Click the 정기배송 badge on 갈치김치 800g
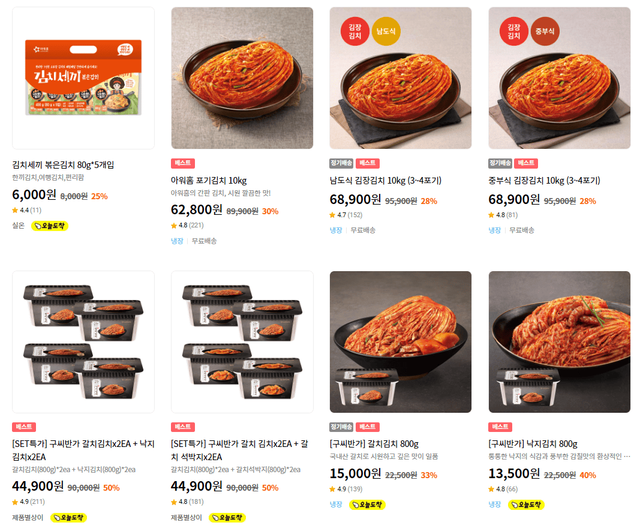Image resolution: width=640 pixels, height=528 pixels. point(341,427)
